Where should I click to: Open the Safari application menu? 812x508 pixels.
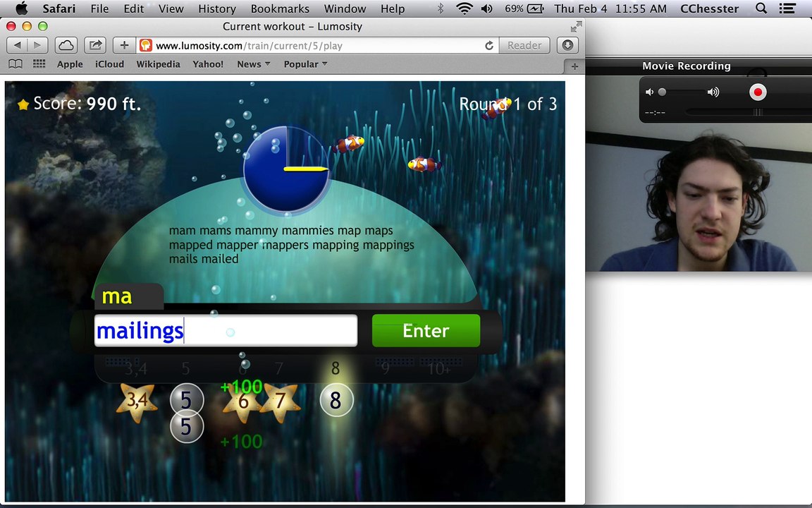pos(59,8)
